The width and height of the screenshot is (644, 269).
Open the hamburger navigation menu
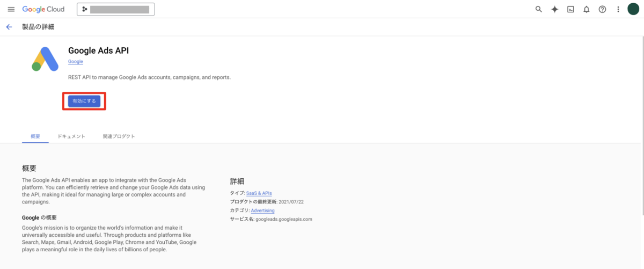(11, 9)
